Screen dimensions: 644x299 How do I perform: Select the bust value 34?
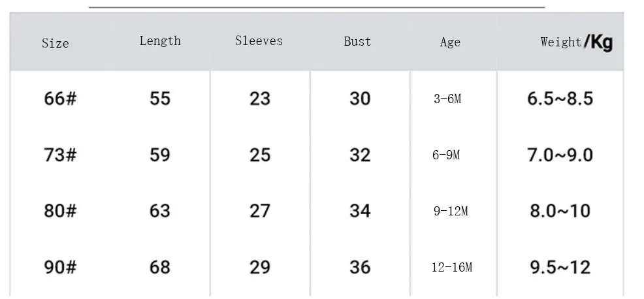tap(360, 211)
